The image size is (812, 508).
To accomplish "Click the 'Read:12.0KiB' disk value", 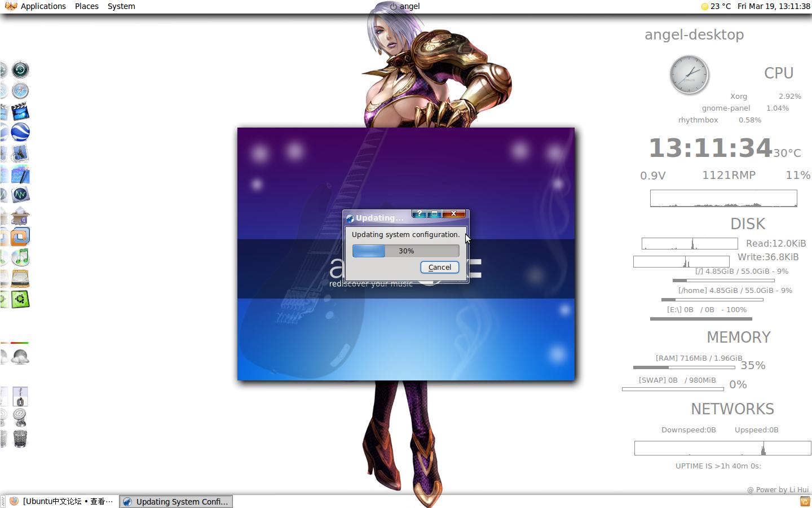I will pos(776,244).
